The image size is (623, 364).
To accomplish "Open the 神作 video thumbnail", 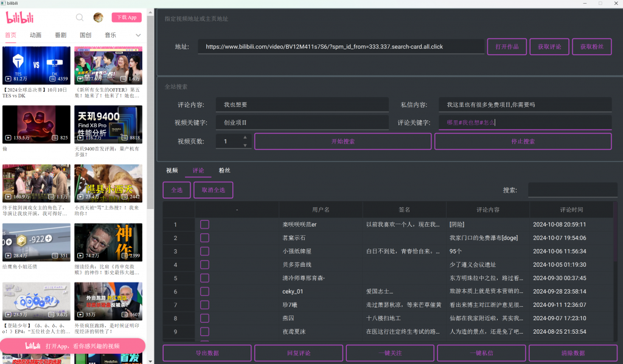I will point(108,242).
